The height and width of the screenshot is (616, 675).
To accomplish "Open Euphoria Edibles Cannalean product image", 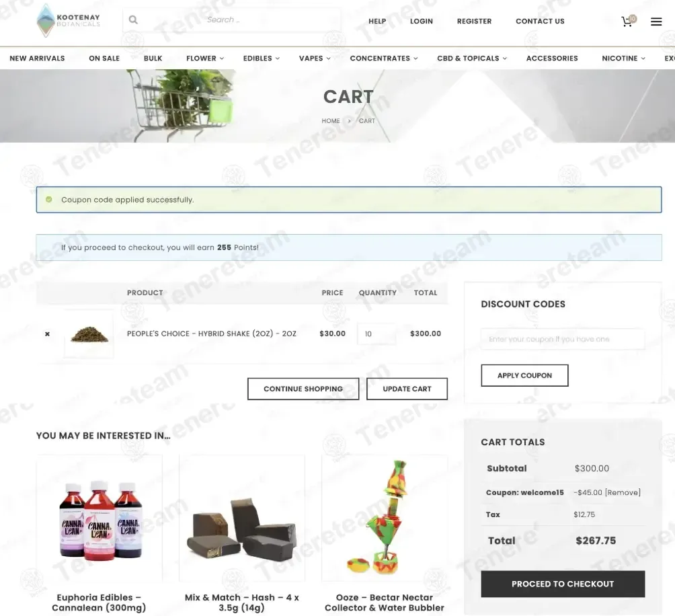I will [x=100, y=518].
